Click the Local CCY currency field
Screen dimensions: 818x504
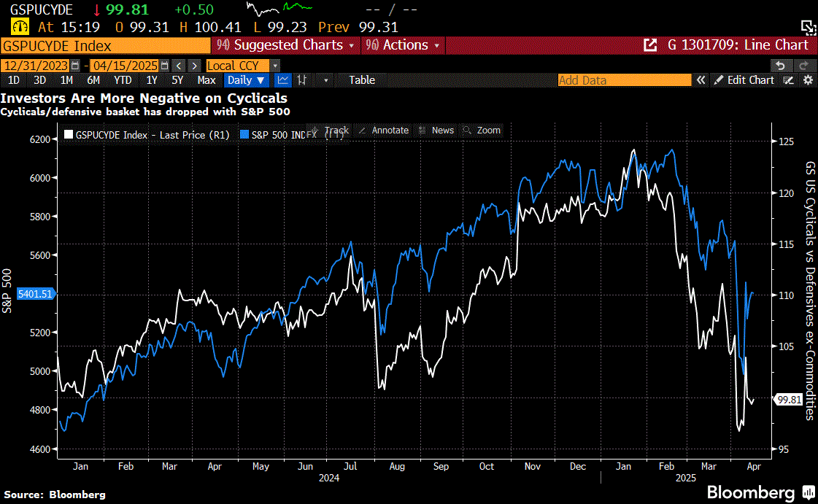click(237, 66)
